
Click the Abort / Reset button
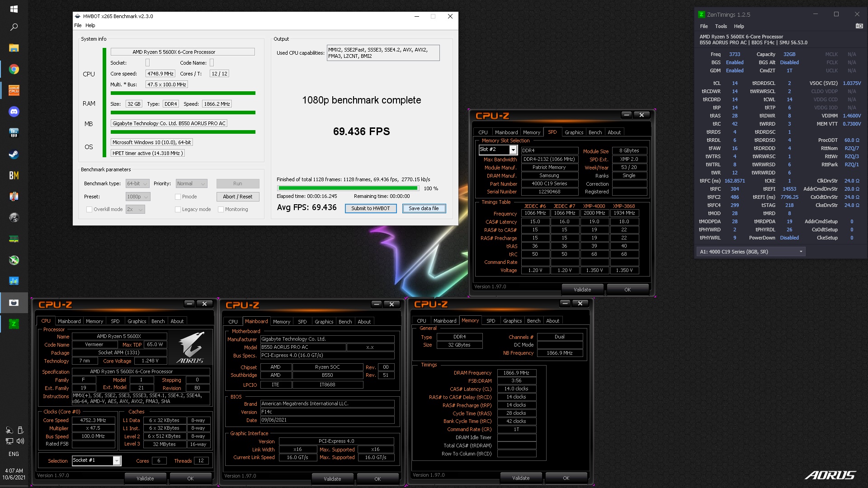[237, 197]
